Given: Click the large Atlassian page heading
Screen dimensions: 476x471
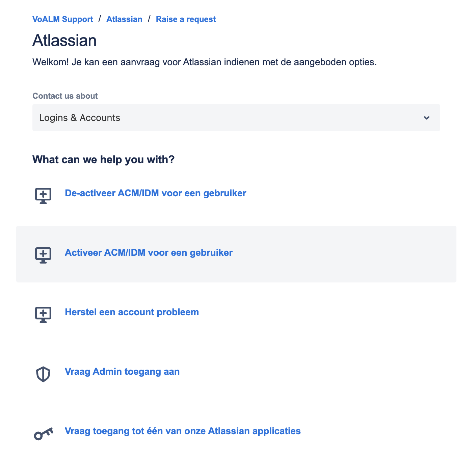Looking at the screenshot, I should tap(64, 41).
